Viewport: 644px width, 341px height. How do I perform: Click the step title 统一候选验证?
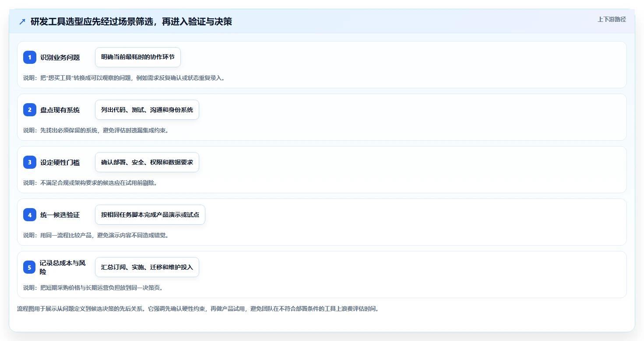[60, 215]
